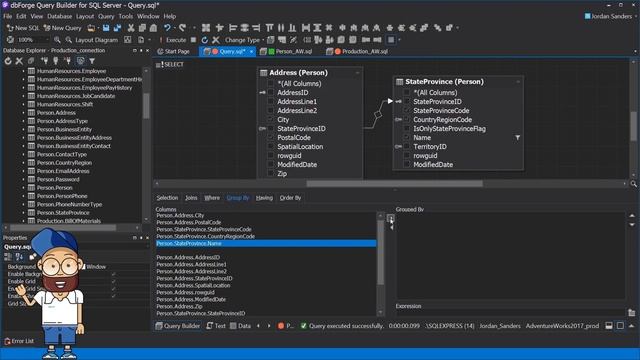Open the Error List panel
Viewport: 640px width, 360px height.
[19, 341]
